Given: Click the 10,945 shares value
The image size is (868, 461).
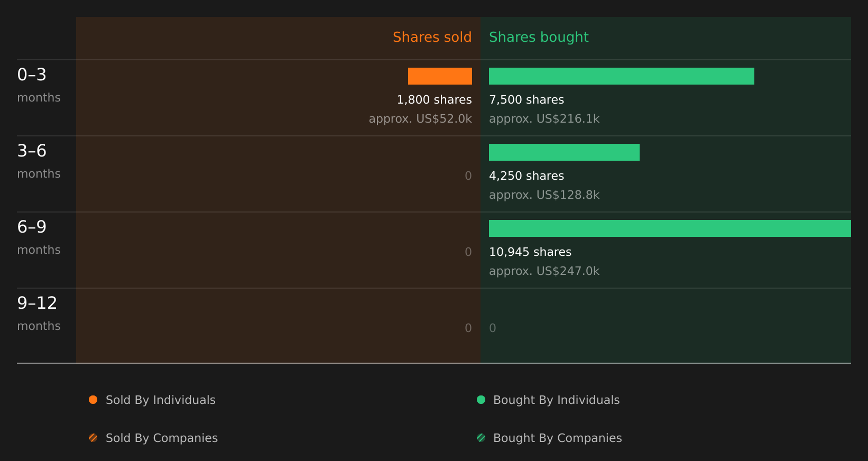Looking at the screenshot, I should click(530, 252).
